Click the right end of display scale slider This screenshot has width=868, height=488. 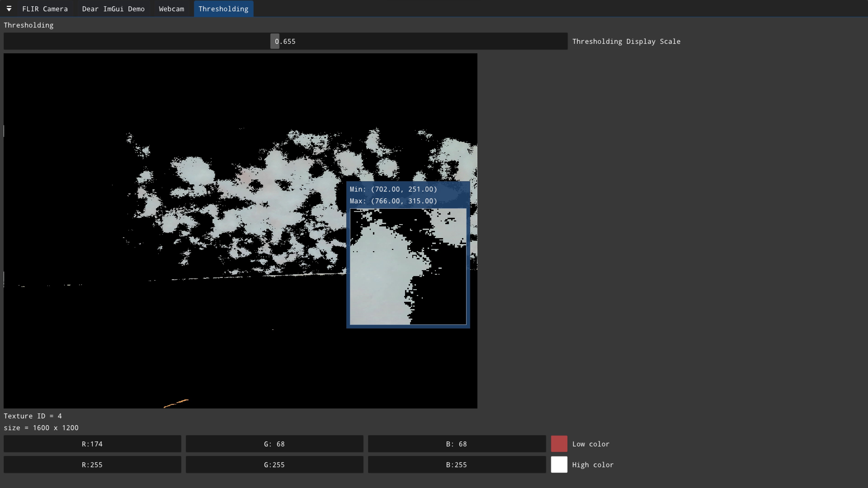pos(563,41)
